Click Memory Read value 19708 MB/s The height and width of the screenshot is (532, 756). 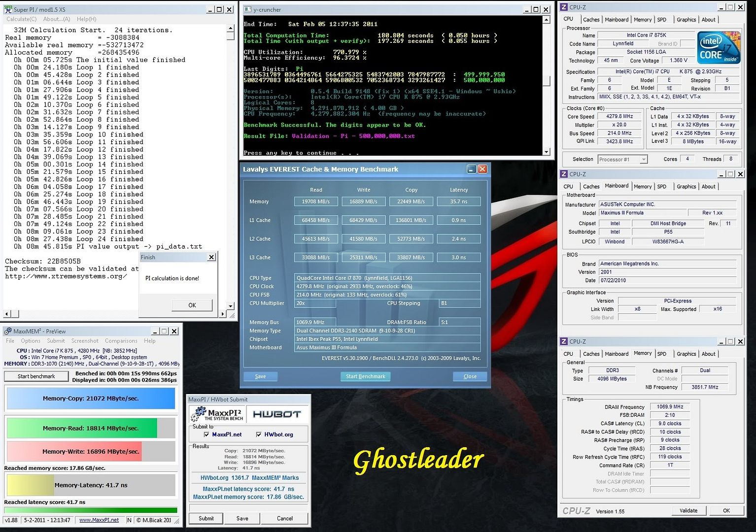coord(316,201)
